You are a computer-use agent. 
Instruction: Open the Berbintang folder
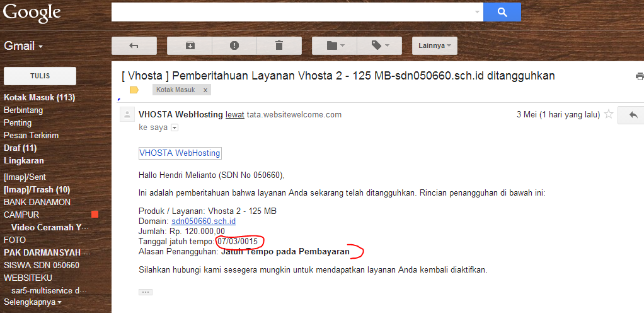point(23,110)
